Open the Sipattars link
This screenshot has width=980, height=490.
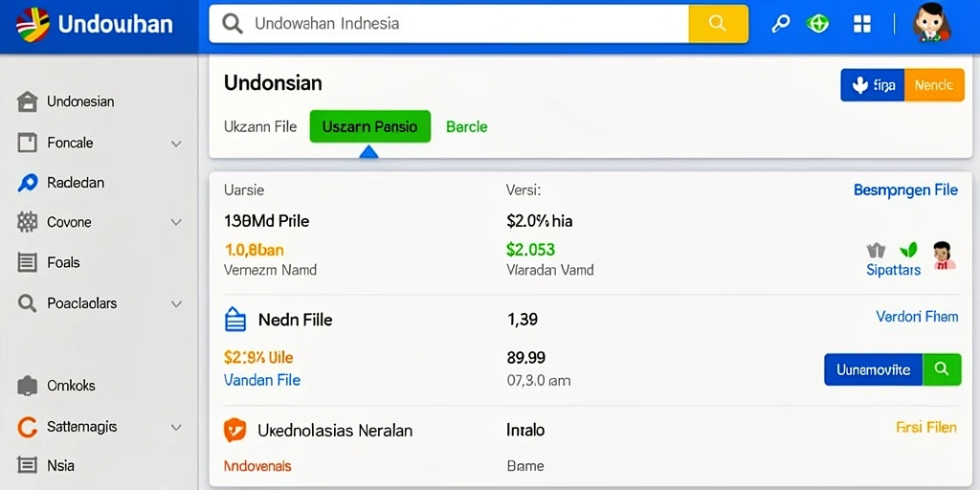[894, 270]
